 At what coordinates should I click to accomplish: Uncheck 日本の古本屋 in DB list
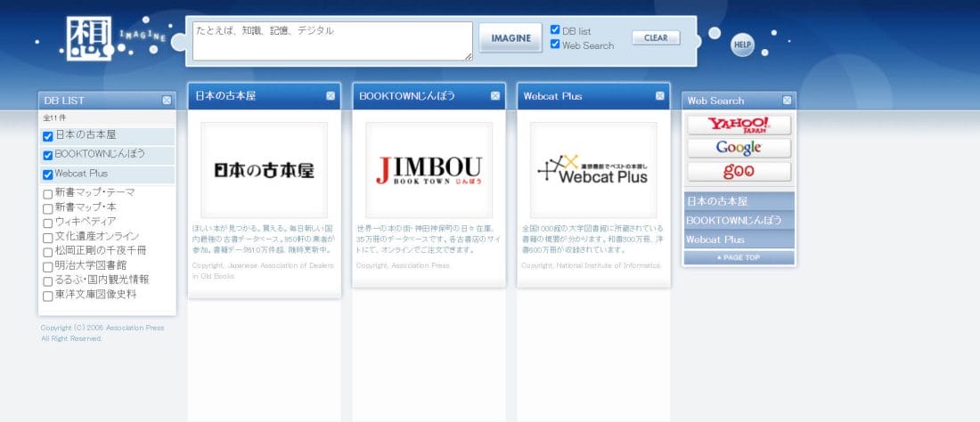click(47, 136)
